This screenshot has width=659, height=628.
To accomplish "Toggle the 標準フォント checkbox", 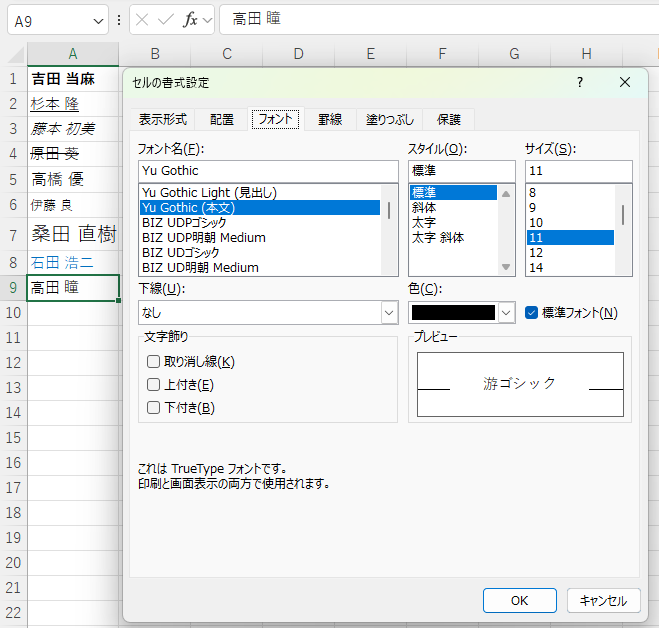I will pyautogui.click(x=532, y=313).
